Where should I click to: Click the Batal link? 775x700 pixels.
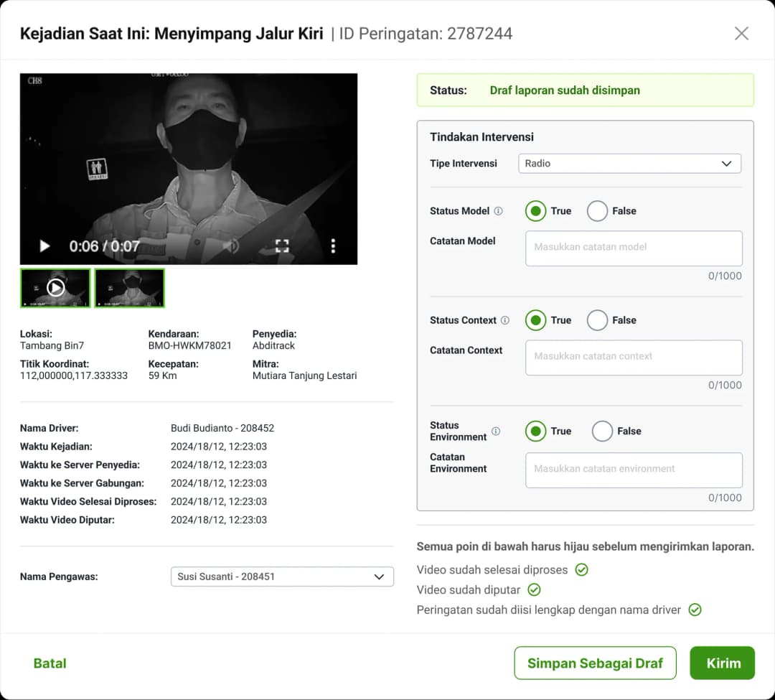pos(50,663)
